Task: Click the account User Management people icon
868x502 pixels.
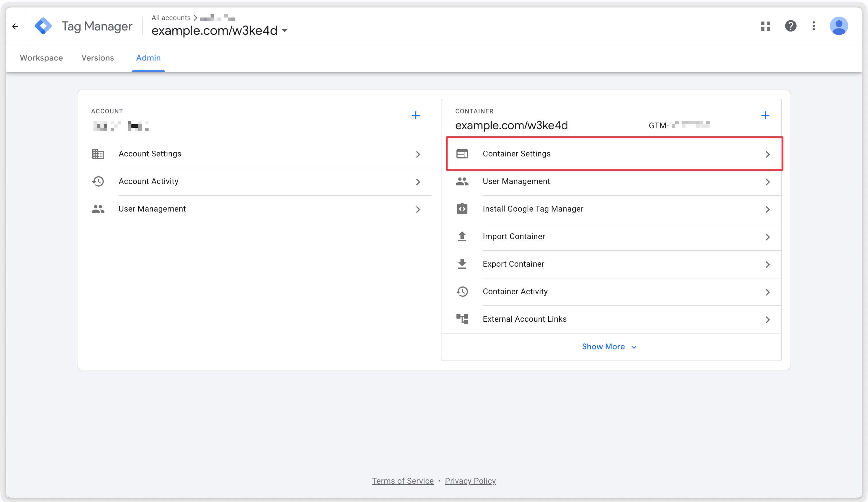Action: pos(98,209)
